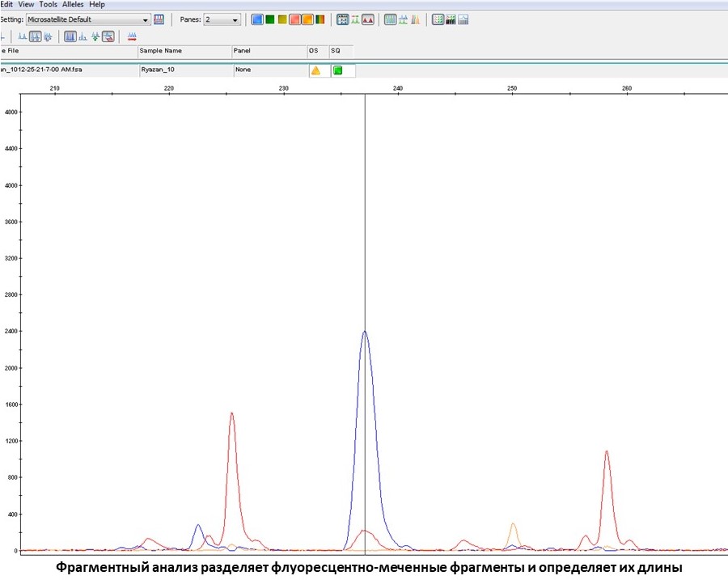Toggle the red dye channel button
The image size is (728, 580).
pyautogui.click(x=294, y=19)
